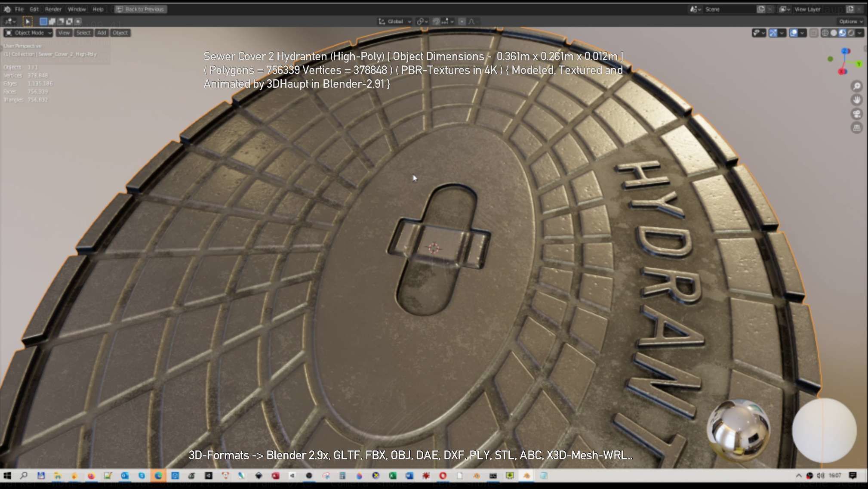Choose the Extend selection mode icon
This screenshot has height=489, width=868.
click(x=52, y=21)
